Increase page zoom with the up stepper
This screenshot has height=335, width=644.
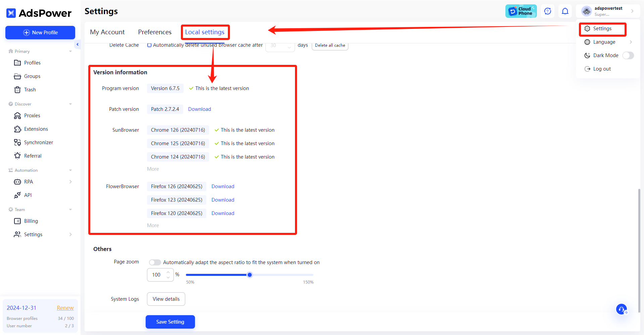(x=168, y=272)
